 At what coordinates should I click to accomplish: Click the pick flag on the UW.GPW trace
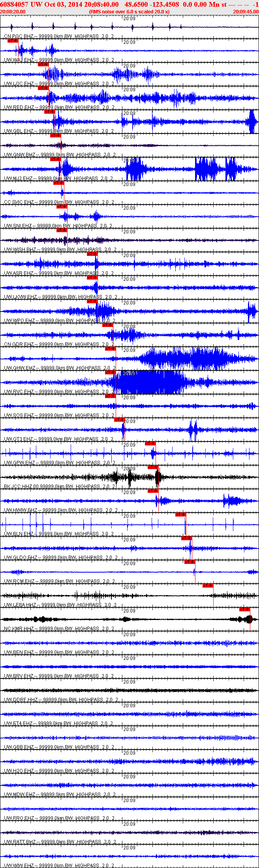coord(150,443)
